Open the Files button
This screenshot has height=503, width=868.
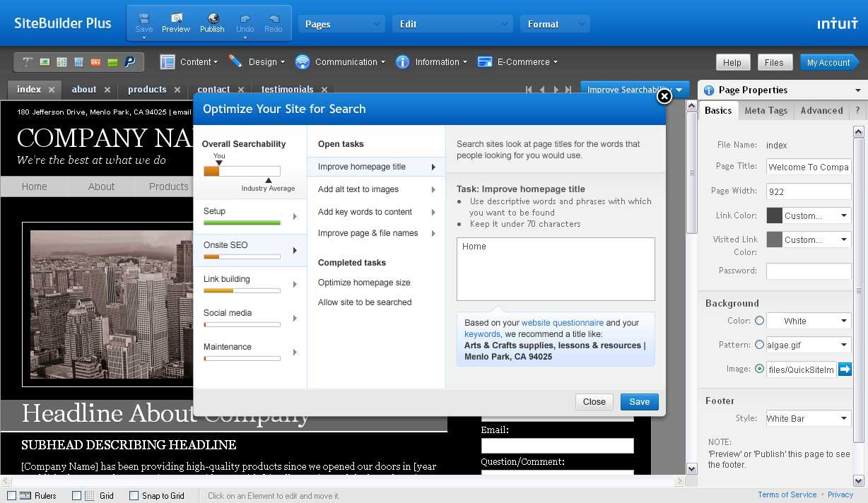(774, 62)
